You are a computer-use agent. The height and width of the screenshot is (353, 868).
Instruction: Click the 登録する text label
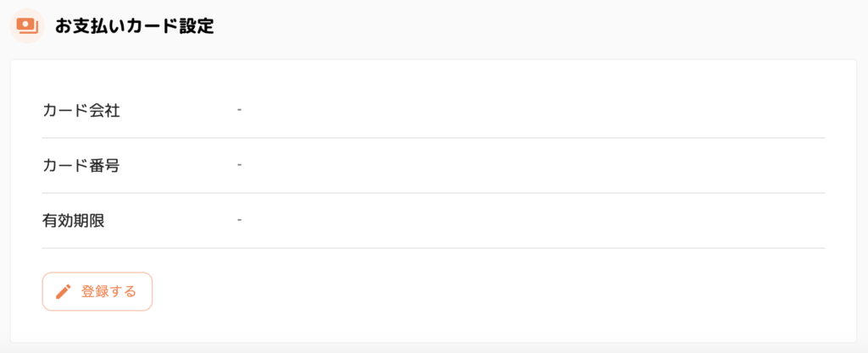[x=108, y=292]
